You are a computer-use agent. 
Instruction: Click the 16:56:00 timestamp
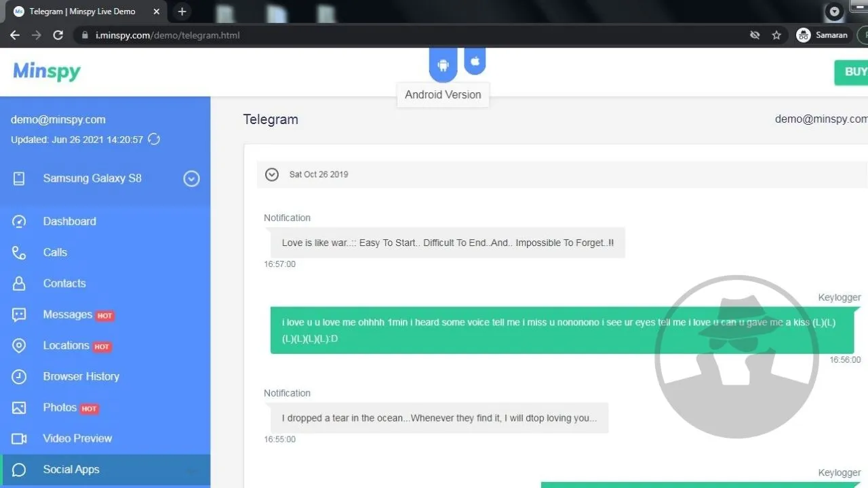[845, 360]
